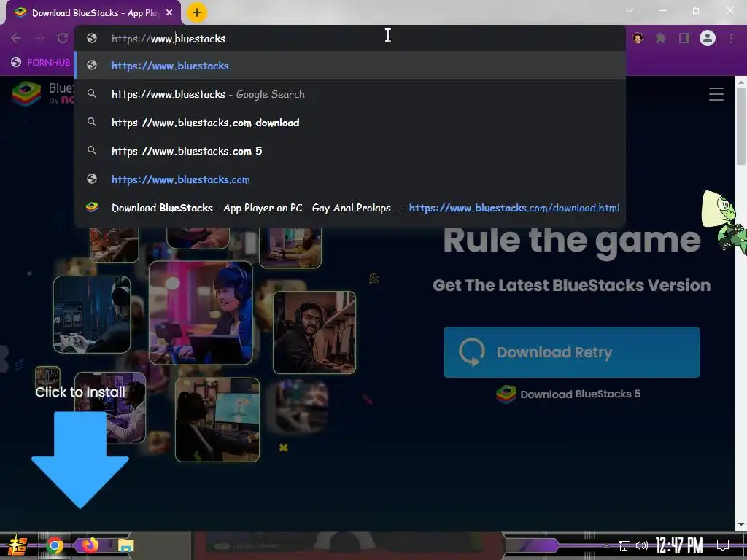Open Chrome from the taskbar
This screenshot has width=747, height=560.
[x=55, y=545]
